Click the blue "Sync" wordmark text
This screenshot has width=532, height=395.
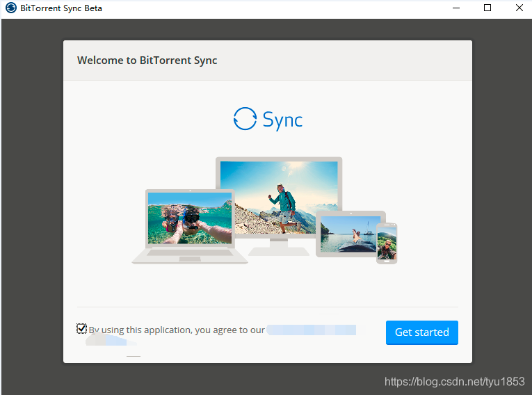pos(282,120)
